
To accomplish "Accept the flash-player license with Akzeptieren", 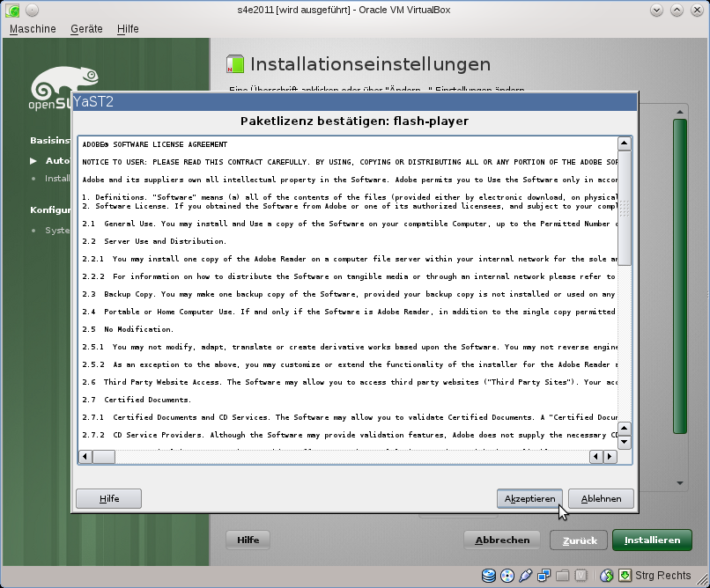I will (529, 498).
